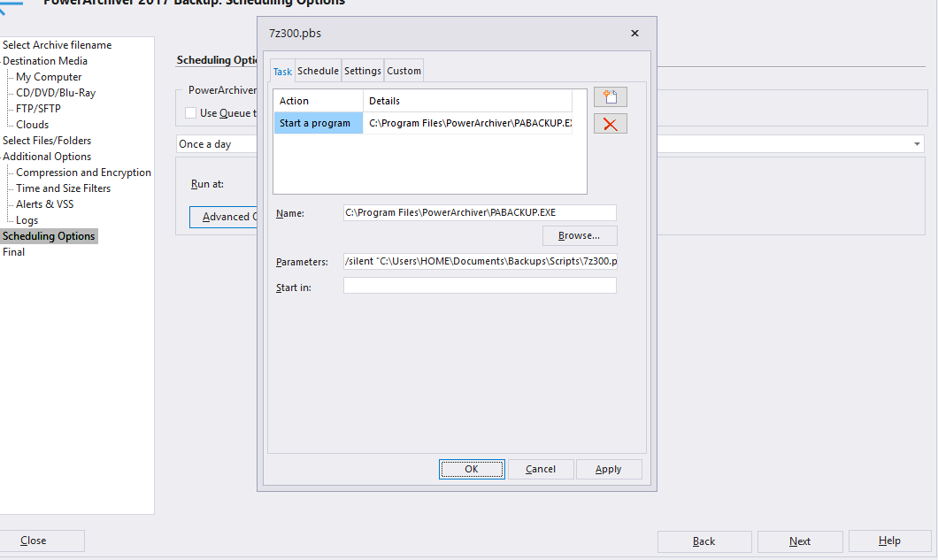Viewport: 938px width, 560px height.
Task: Go to Select Files/Folders step
Action: (x=47, y=141)
